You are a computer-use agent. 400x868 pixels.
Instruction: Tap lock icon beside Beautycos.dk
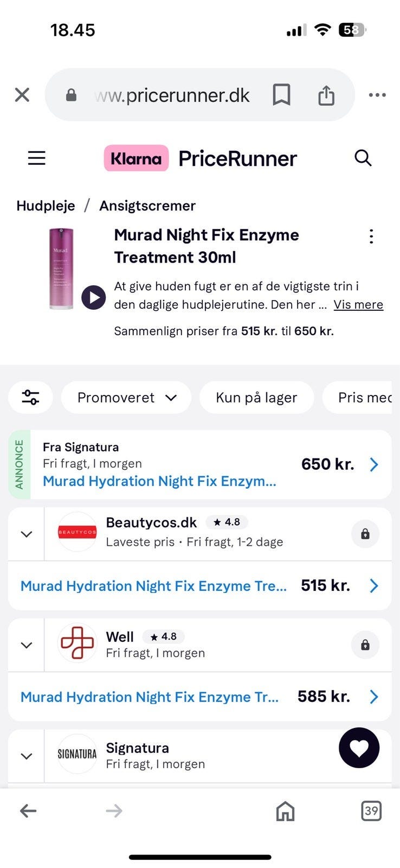[365, 534]
